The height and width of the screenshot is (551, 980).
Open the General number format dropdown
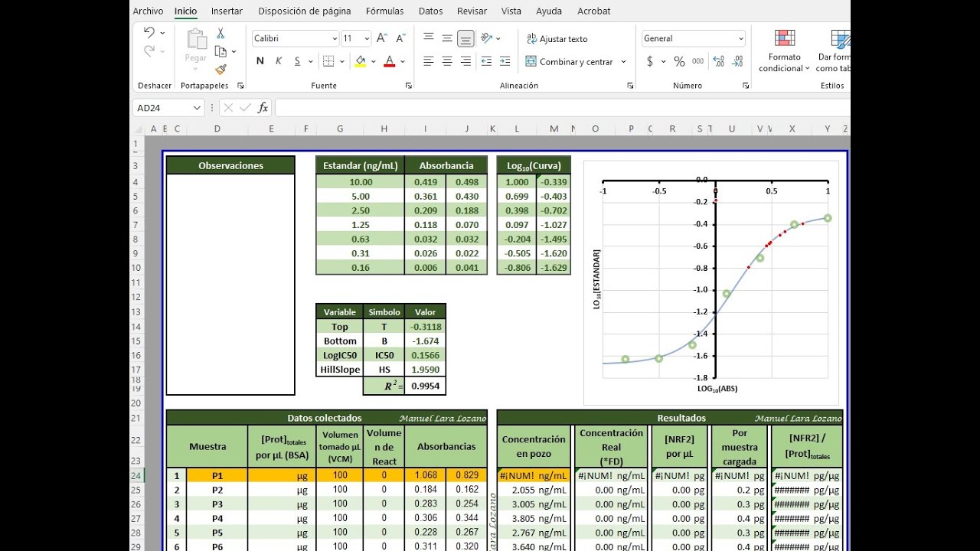coord(740,38)
